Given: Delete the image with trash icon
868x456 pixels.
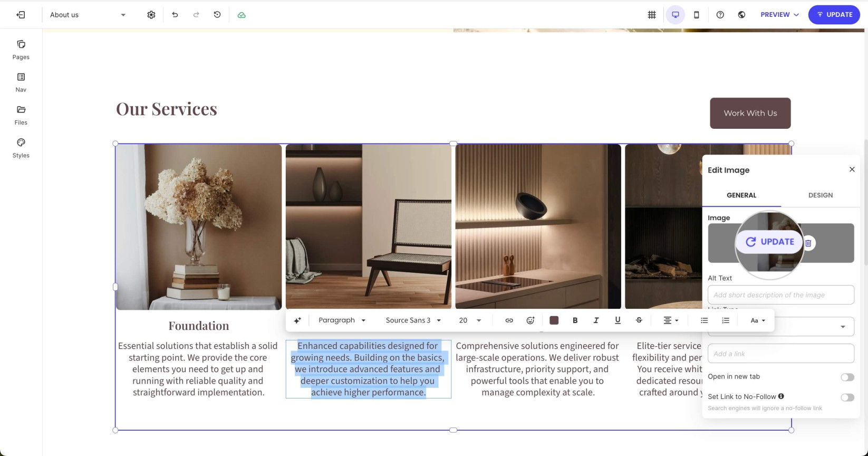Looking at the screenshot, I should (x=808, y=243).
